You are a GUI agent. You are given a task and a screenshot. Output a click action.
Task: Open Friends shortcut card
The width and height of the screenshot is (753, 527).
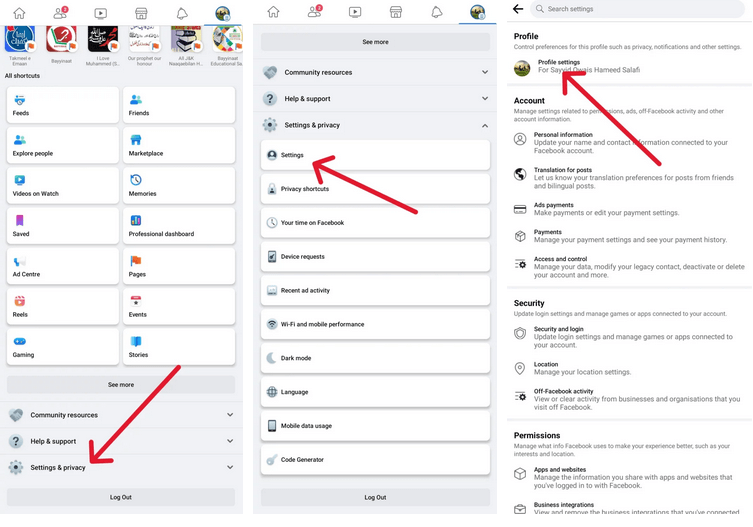pos(179,105)
